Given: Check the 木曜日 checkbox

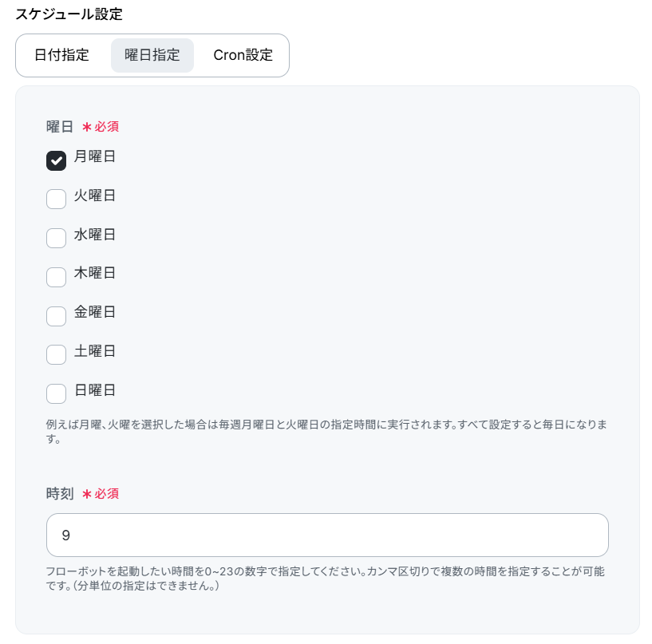Looking at the screenshot, I should coord(56,277).
